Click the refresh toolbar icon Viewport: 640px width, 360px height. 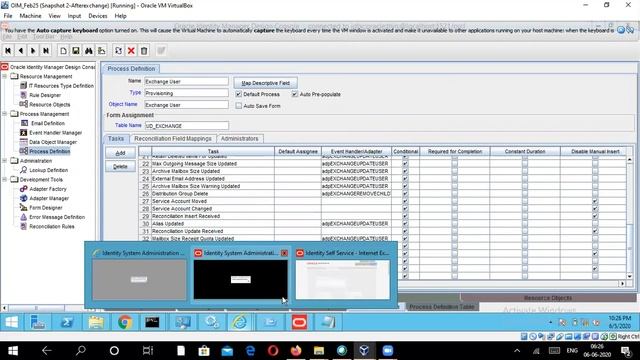point(118,51)
